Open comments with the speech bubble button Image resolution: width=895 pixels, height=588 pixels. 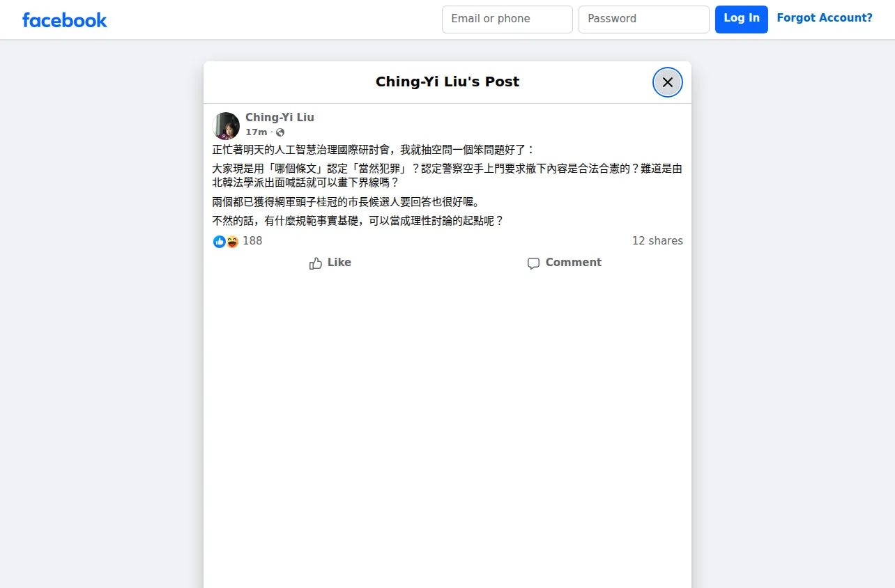565,263
